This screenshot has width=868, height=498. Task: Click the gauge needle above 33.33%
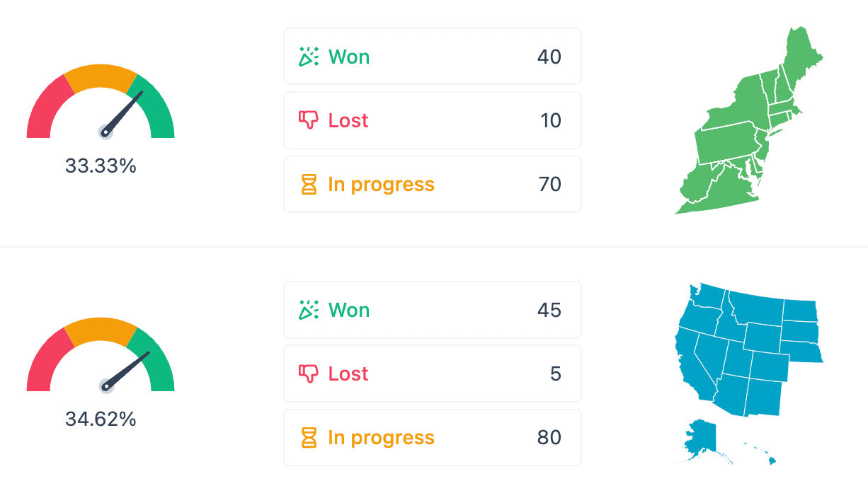tap(124, 112)
